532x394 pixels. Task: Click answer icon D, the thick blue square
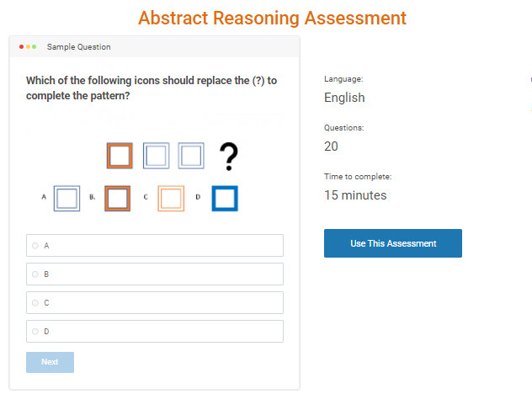[x=225, y=198]
